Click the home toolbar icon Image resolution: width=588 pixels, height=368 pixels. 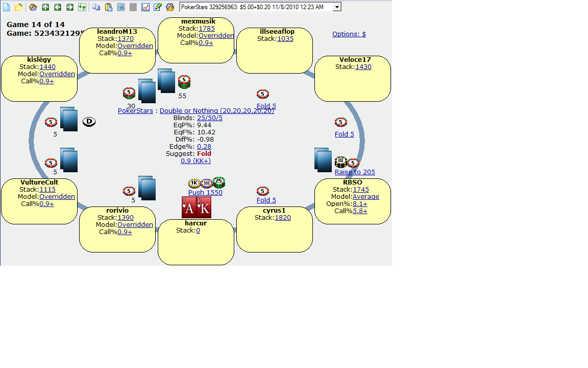point(33,7)
